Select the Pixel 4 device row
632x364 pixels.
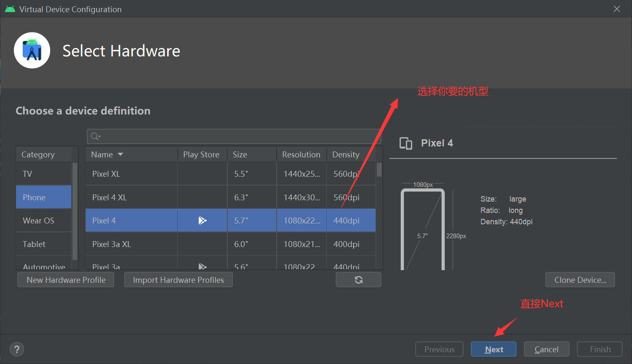pyautogui.click(x=231, y=221)
